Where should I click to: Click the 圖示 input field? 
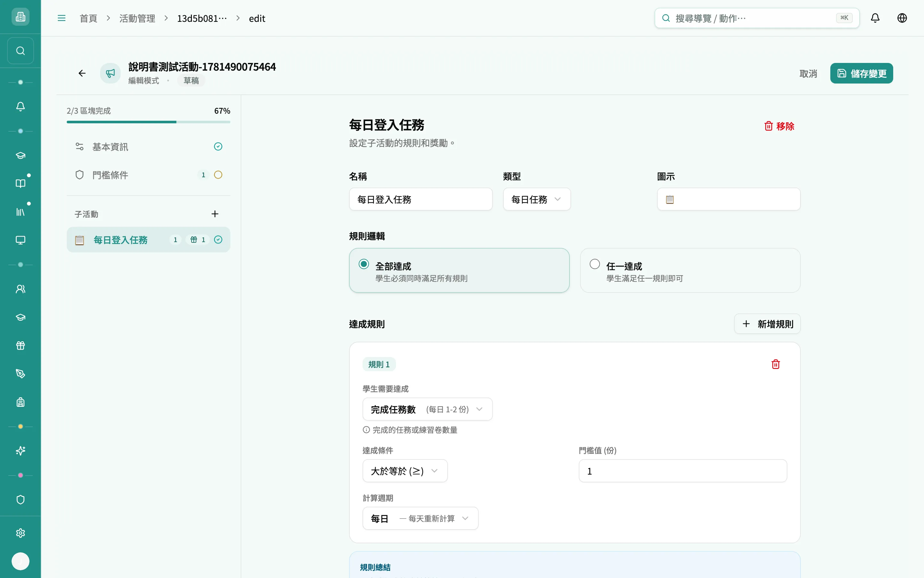tap(729, 199)
